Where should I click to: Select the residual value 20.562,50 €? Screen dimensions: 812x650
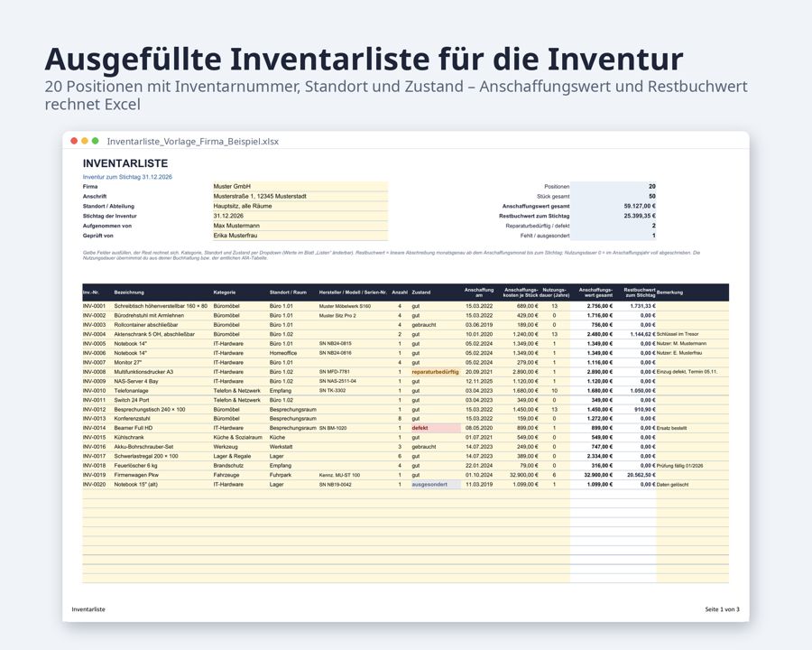tap(641, 475)
